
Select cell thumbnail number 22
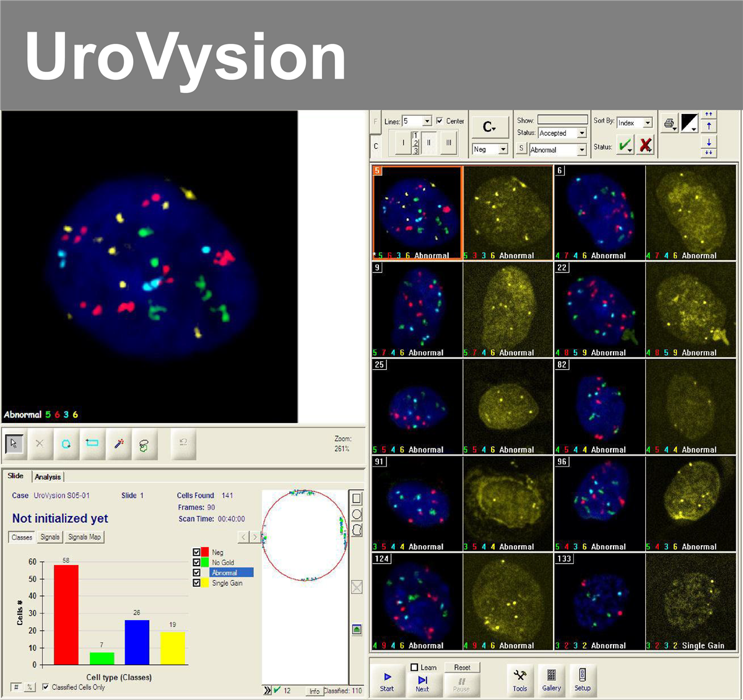[599, 309]
